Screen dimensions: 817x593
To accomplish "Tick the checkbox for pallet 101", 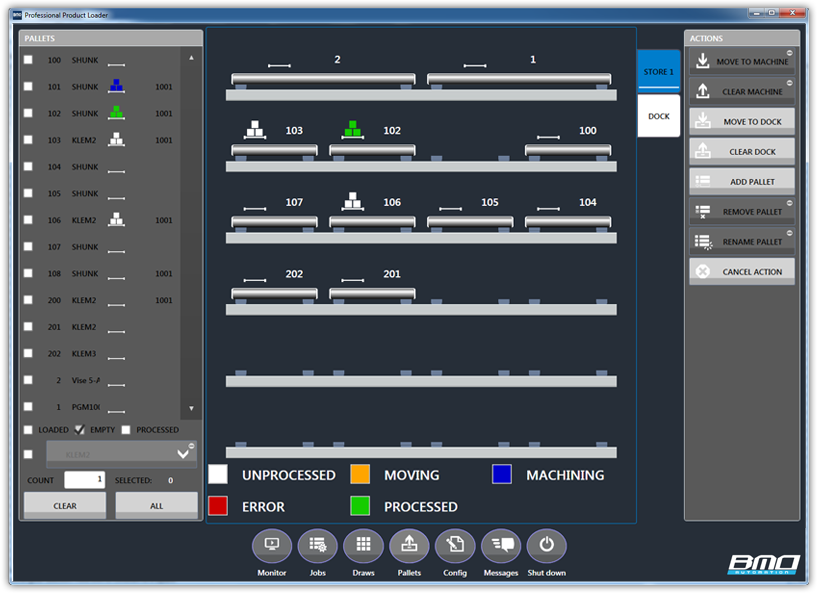I will coord(28,87).
